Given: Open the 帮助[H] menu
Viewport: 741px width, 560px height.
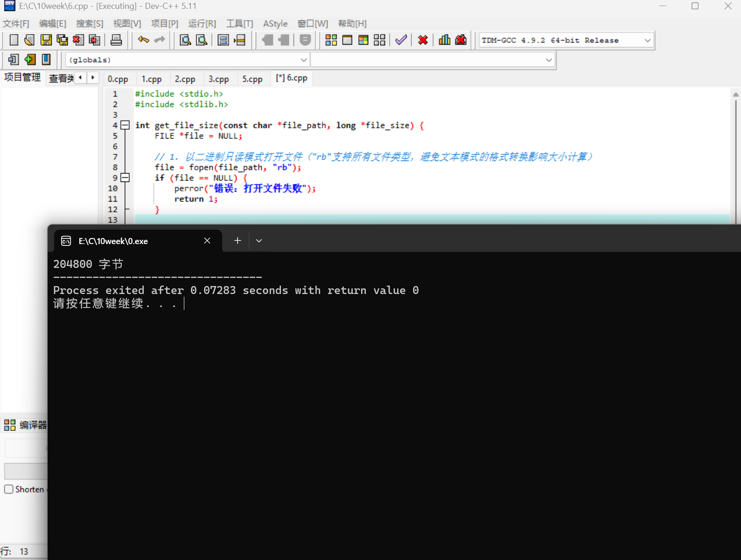Looking at the screenshot, I should pyautogui.click(x=352, y=23).
